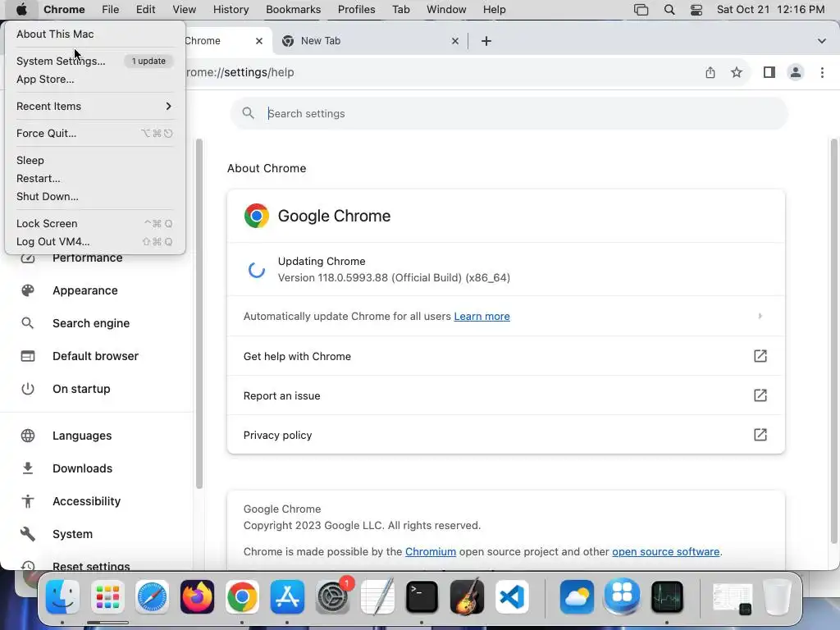Click Privacy policy row
840x630 pixels.
[x=505, y=435]
